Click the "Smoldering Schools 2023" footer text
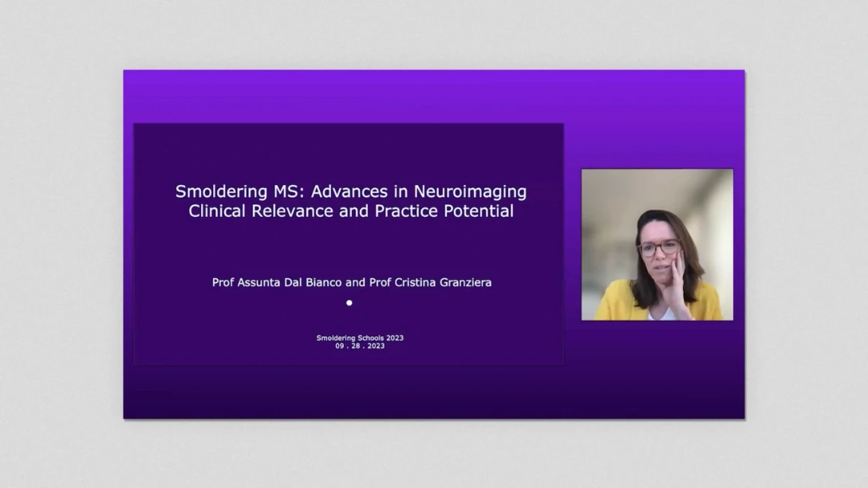The height and width of the screenshot is (488, 868). pos(360,338)
